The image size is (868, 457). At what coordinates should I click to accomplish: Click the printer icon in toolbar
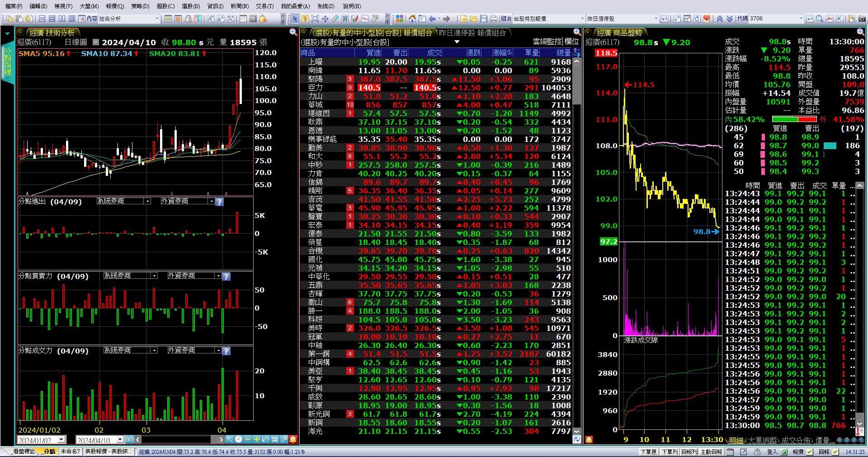click(x=493, y=19)
